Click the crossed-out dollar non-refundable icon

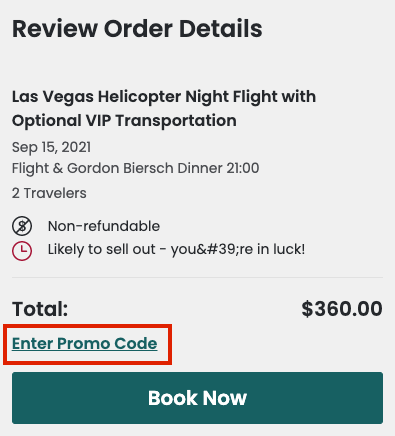22,226
